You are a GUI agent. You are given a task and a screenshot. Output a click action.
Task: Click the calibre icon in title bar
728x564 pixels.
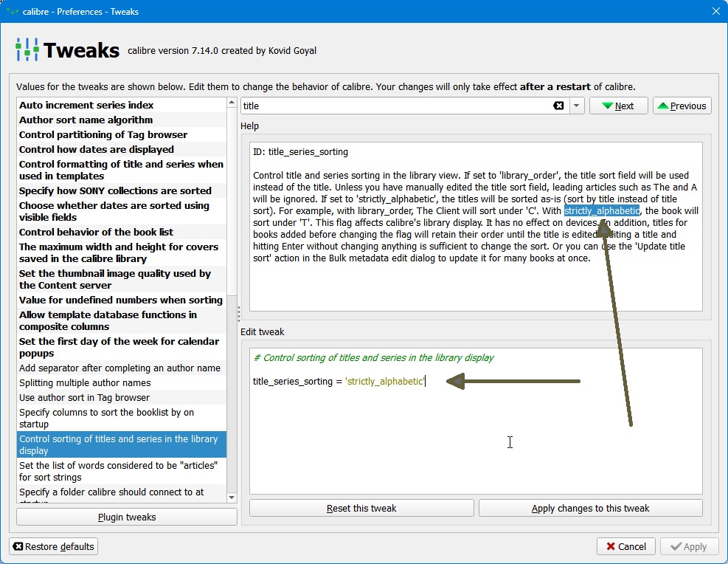tap(13, 11)
